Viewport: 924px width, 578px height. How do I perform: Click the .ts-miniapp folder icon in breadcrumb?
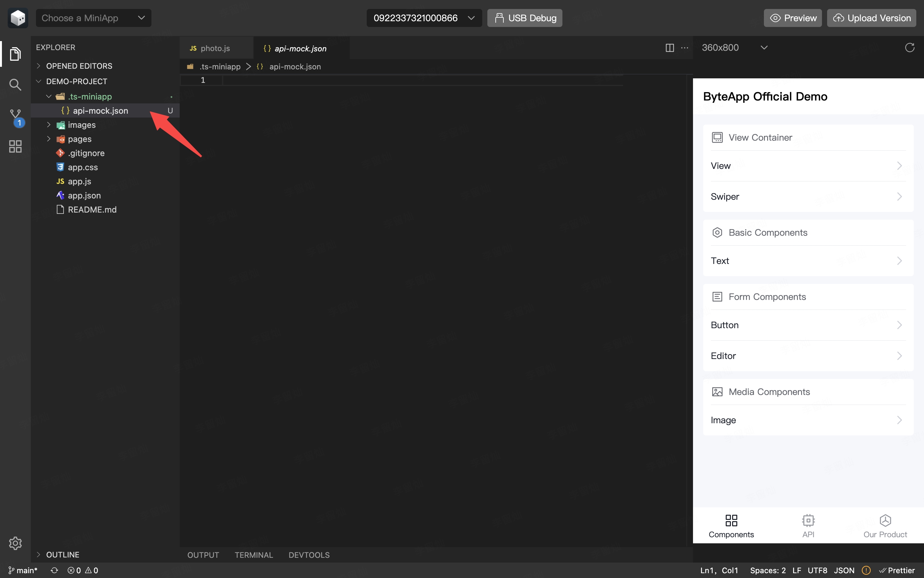[190, 66]
